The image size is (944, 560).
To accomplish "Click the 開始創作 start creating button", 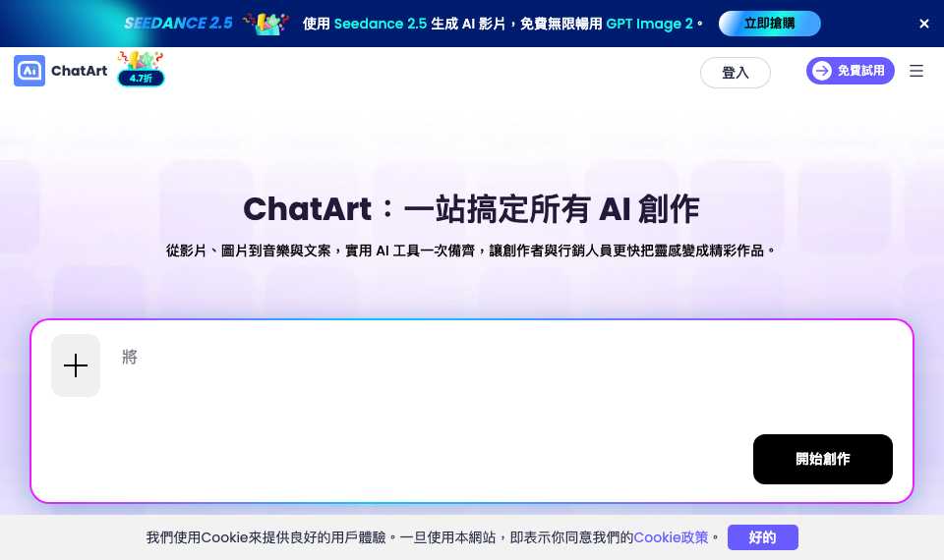I will click(x=822, y=459).
